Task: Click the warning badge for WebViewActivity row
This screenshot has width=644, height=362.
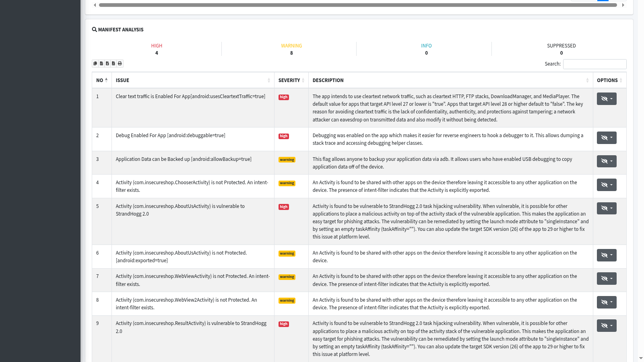Action: click(x=287, y=277)
